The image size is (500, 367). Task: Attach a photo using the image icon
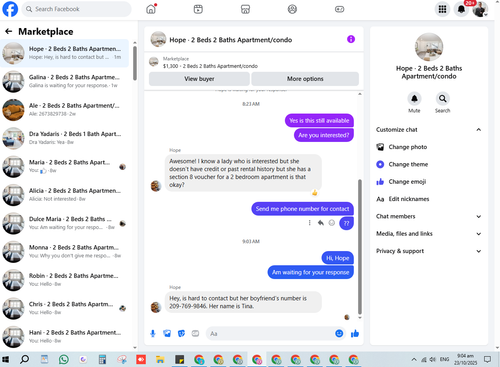(167, 333)
